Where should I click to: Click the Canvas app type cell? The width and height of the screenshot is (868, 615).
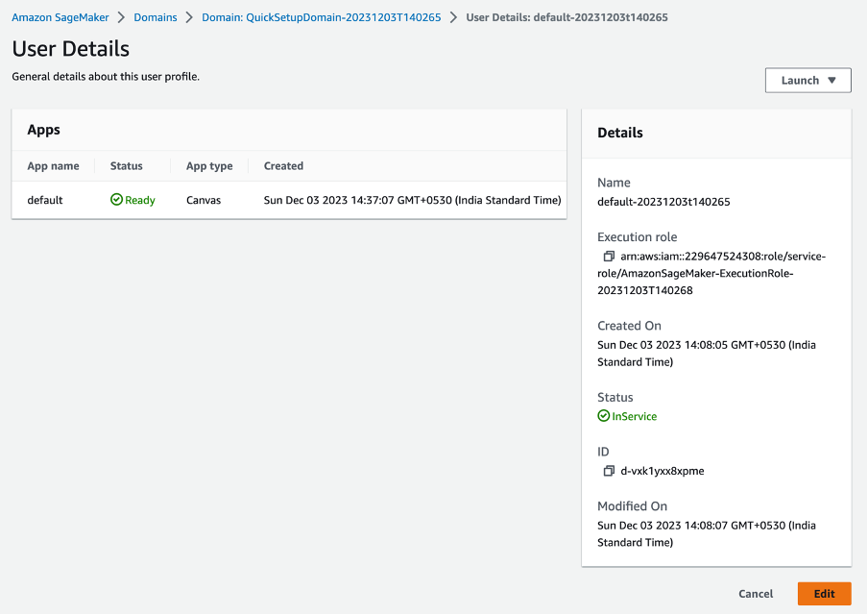click(x=204, y=200)
